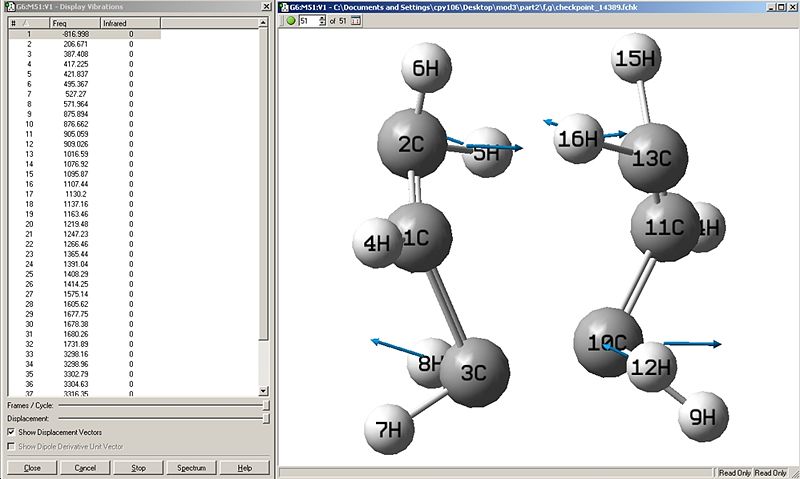Select mode 25 with frequency 1408.29

click(85, 274)
